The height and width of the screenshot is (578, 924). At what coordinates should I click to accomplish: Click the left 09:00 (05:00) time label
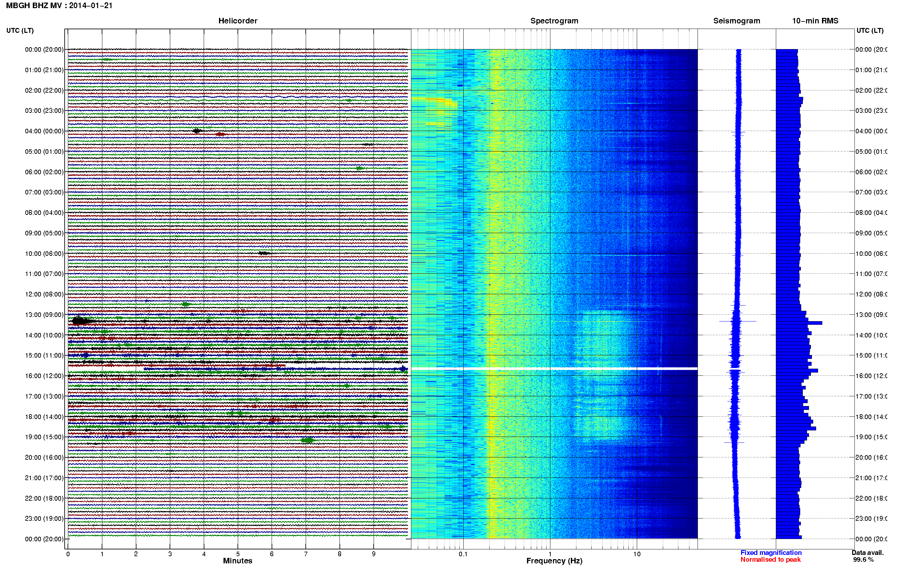(44, 233)
